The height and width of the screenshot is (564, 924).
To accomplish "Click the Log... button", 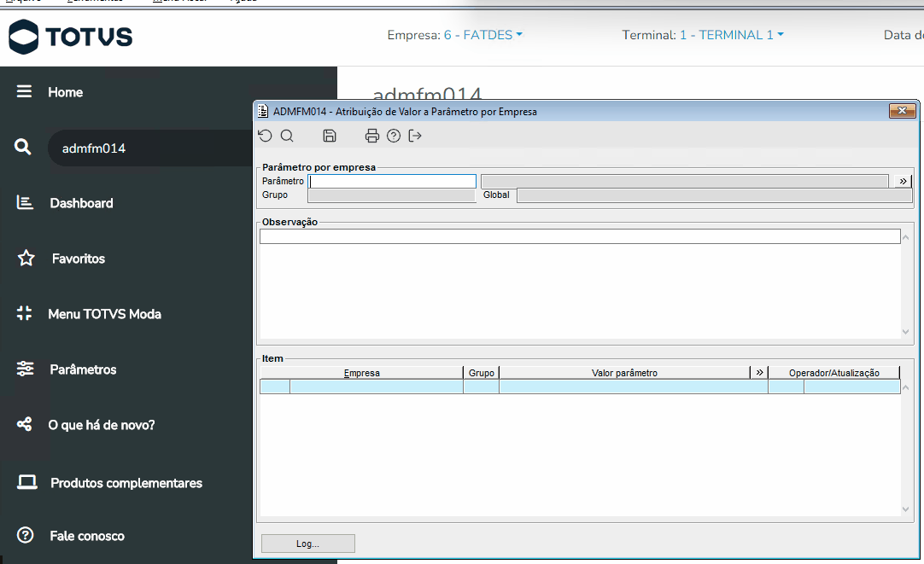I will coord(307,544).
